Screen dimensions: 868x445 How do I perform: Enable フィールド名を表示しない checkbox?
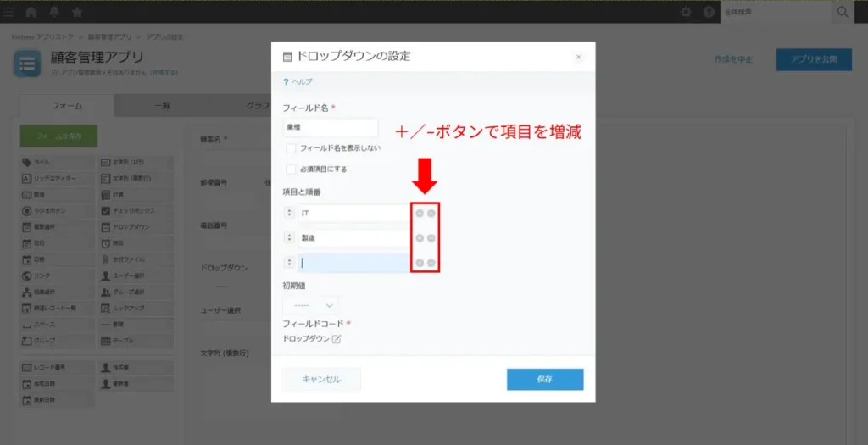coord(292,148)
